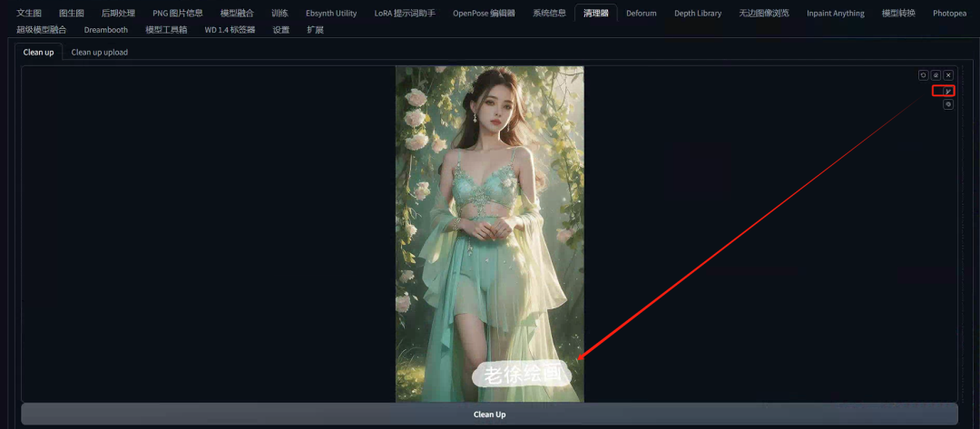
Task: Switch to the 模型融合 tab
Action: click(x=237, y=13)
